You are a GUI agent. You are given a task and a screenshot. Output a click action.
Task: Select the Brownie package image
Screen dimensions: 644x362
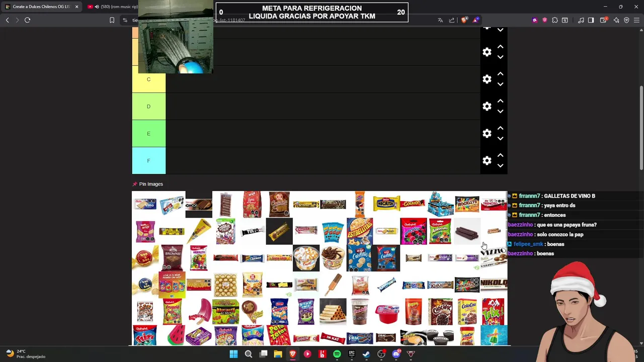pyautogui.click(x=172, y=258)
